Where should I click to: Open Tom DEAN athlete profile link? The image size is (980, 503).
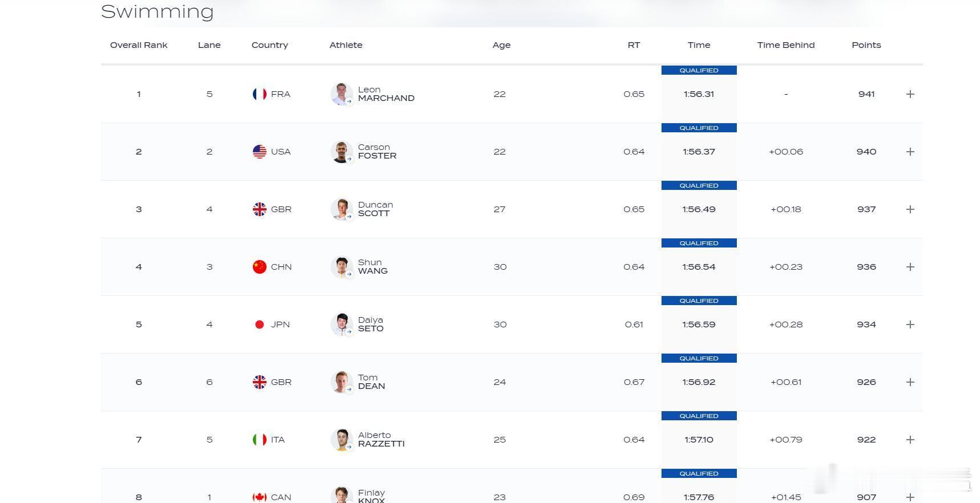372,382
